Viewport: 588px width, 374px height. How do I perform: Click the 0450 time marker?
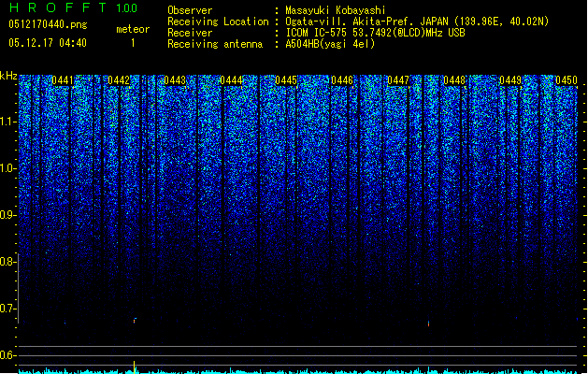566,80
